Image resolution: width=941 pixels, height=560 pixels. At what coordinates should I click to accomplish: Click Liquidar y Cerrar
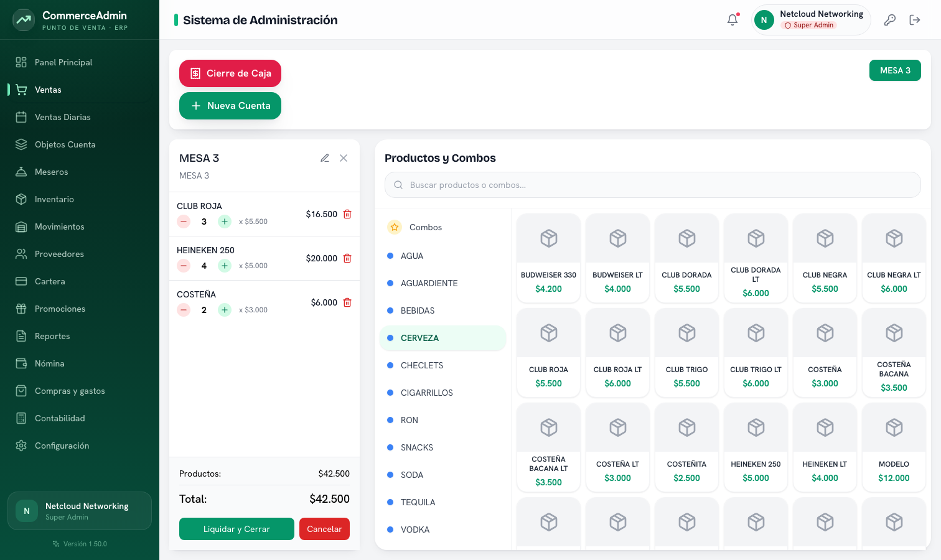[x=236, y=529]
